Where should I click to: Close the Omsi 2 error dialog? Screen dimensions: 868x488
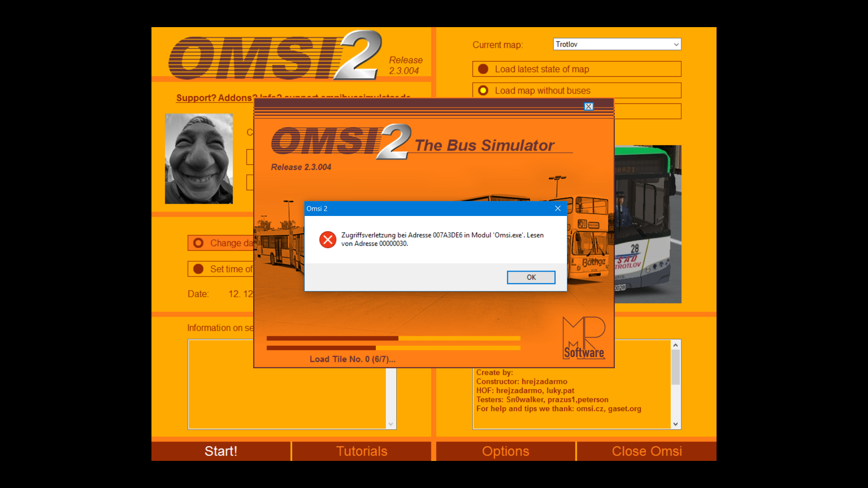(557, 208)
